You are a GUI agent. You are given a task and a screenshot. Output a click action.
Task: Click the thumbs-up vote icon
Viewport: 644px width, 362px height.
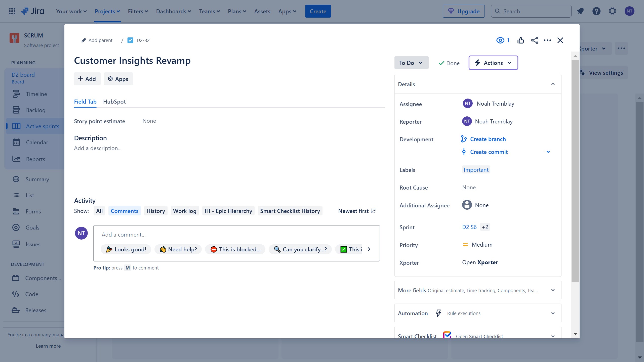[521, 40]
